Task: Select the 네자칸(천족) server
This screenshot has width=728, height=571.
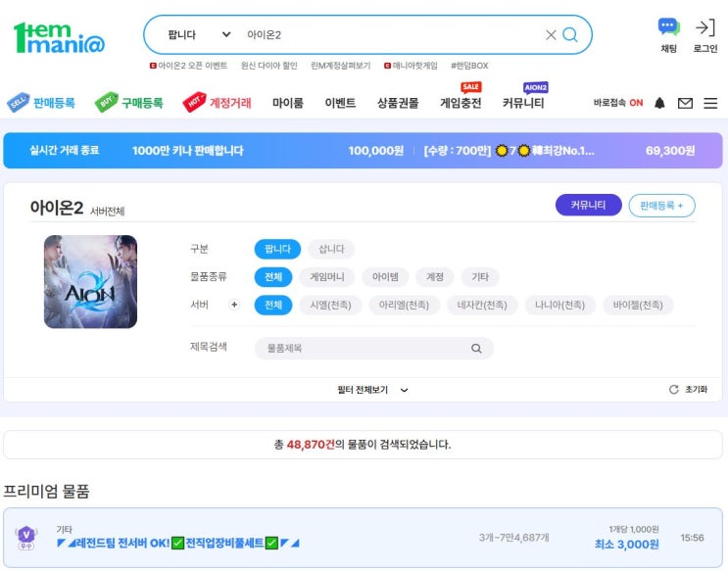Action: (x=482, y=305)
